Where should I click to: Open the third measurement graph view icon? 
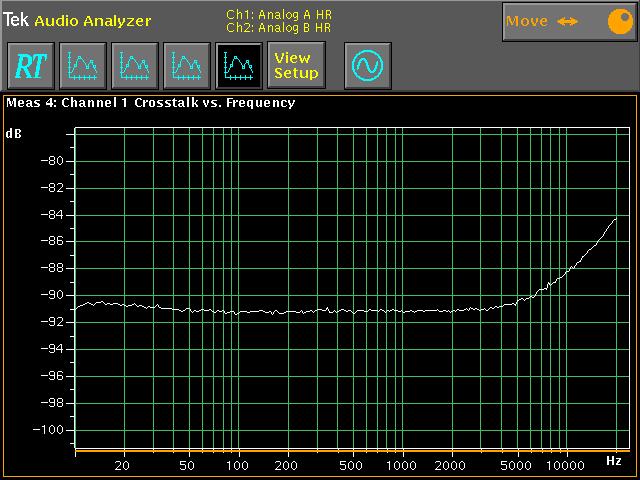click(187, 66)
